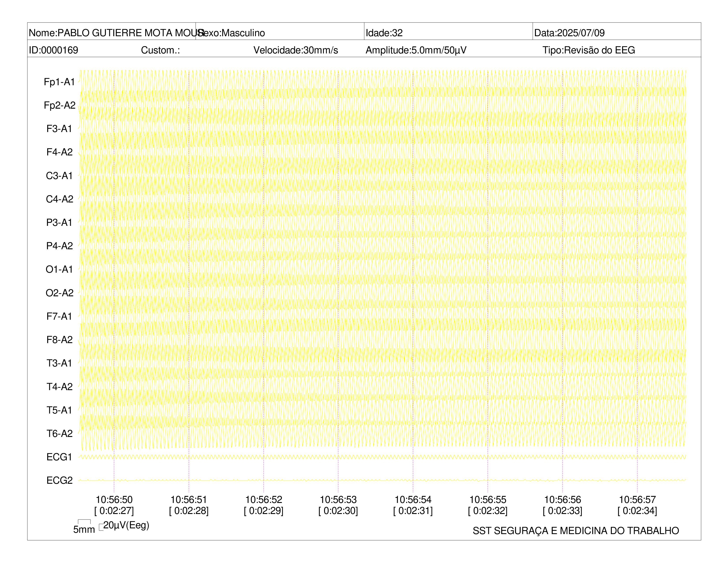Click the 10:56:50 time marker
This screenshot has height=563, width=728.
[114, 500]
